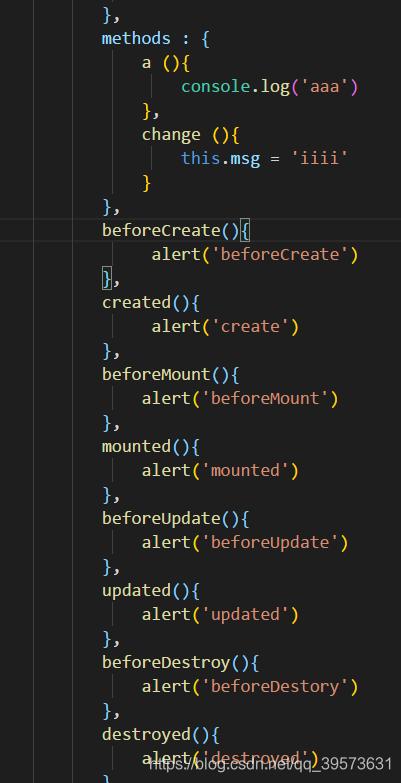This screenshot has height=783, width=401.
Task: Select the alert('beforeDestory') call
Action: point(250,687)
